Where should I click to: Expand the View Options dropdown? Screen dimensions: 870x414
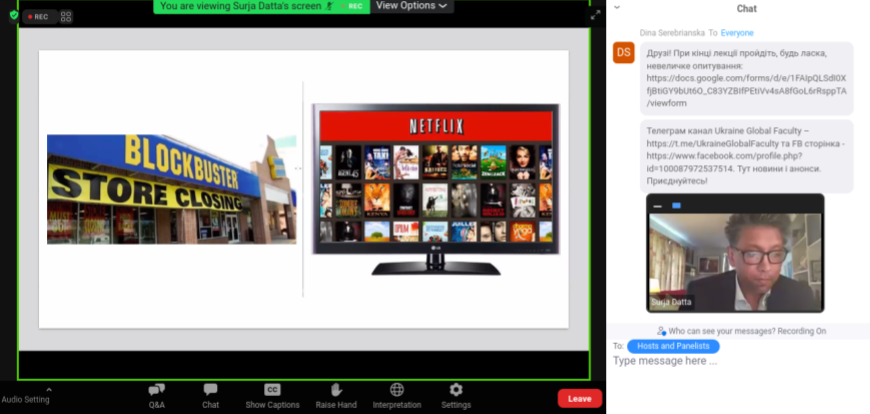[x=411, y=6]
